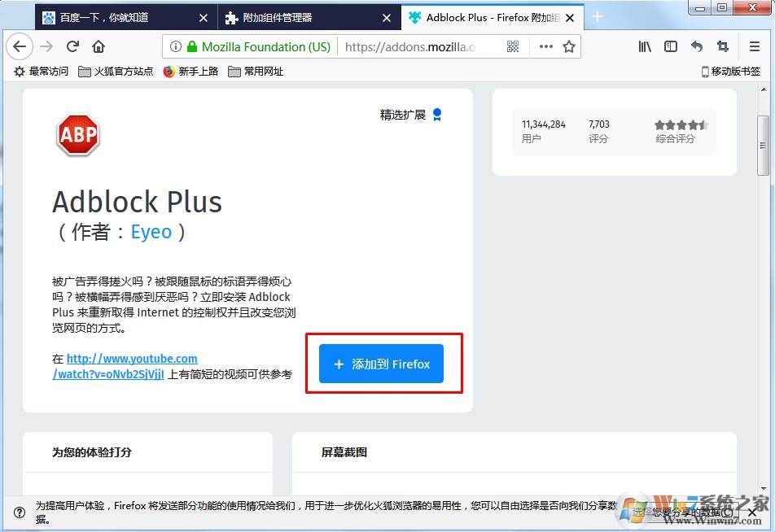This screenshot has height=532, width=775.
Task: Open the 新手上路 bookmark
Action: [x=190, y=72]
